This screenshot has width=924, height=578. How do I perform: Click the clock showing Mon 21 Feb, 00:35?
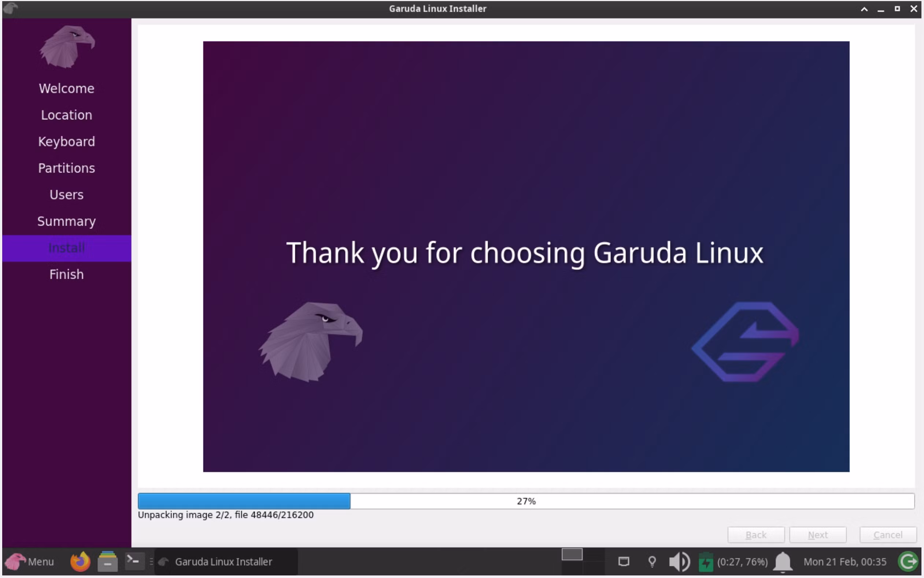[x=845, y=562]
